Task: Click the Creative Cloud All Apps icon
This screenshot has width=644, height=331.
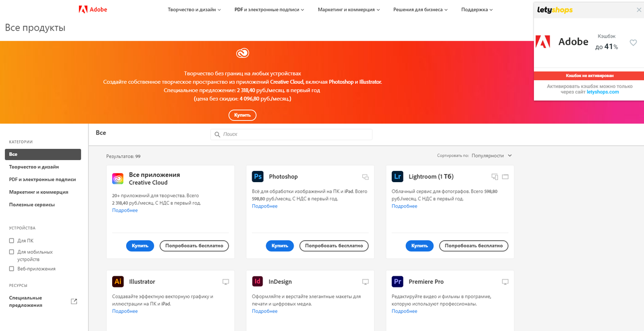Action: [118, 179]
